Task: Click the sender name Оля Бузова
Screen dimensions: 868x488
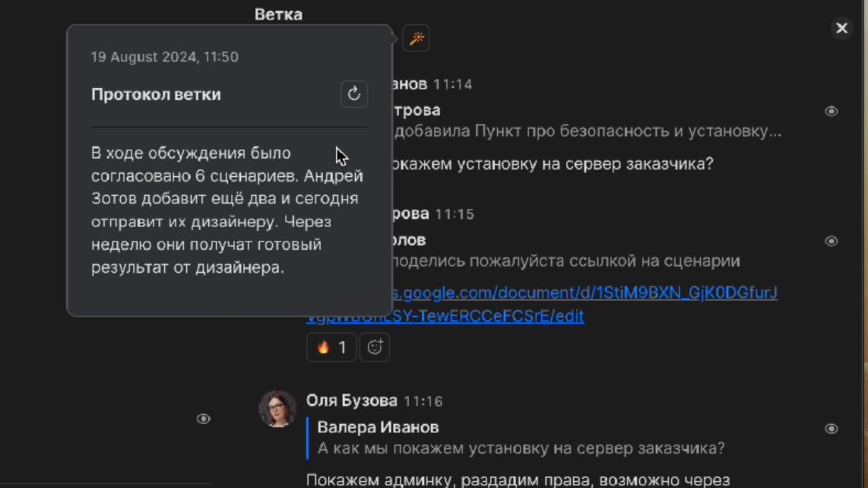Action: click(x=352, y=401)
